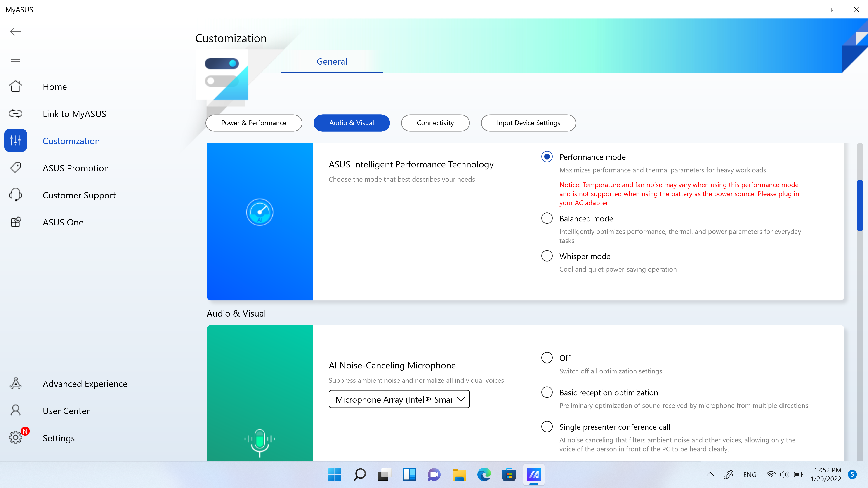Show hidden system tray icons
This screenshot has width=868, height=488.
tap(710, 474)
